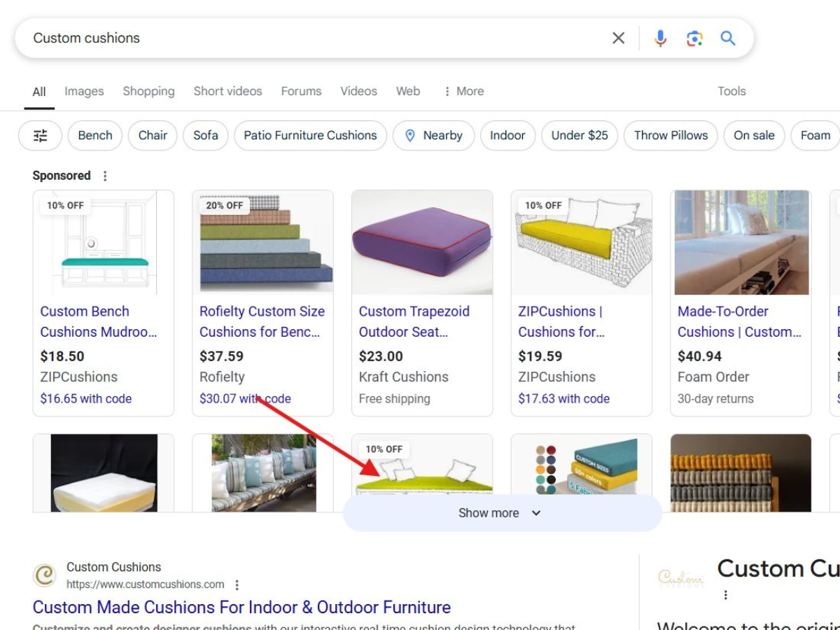Image resolution: width=840 pixels, height=630 pixels.
Task: Switch to the Videos tab
Action: pyautogui.click(x=358, y=91)
